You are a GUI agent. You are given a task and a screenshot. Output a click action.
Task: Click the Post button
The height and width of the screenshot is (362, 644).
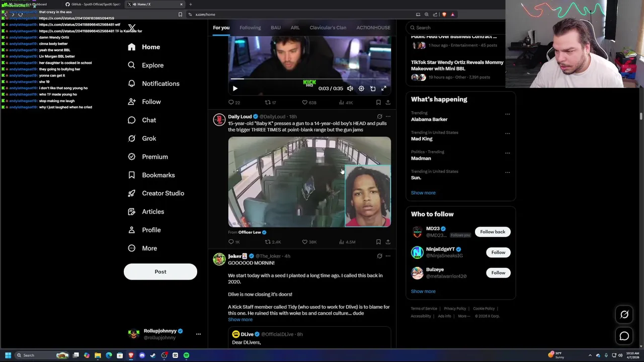click(160, 271)
